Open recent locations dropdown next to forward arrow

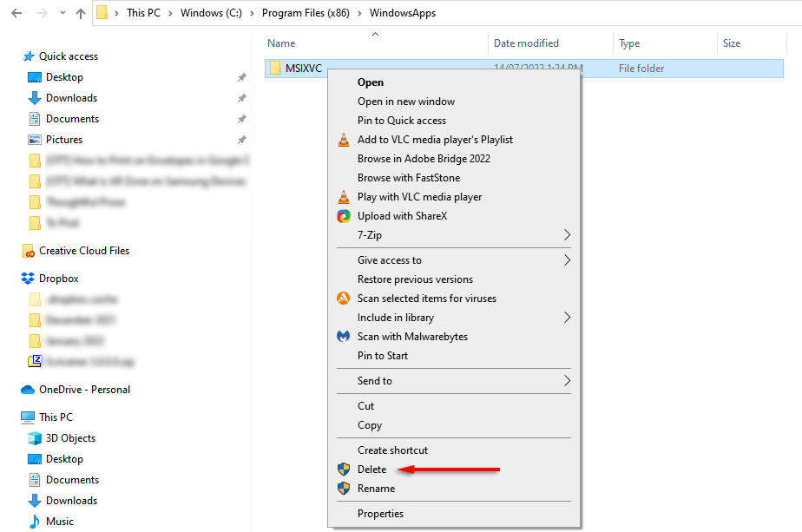[61, 14]
